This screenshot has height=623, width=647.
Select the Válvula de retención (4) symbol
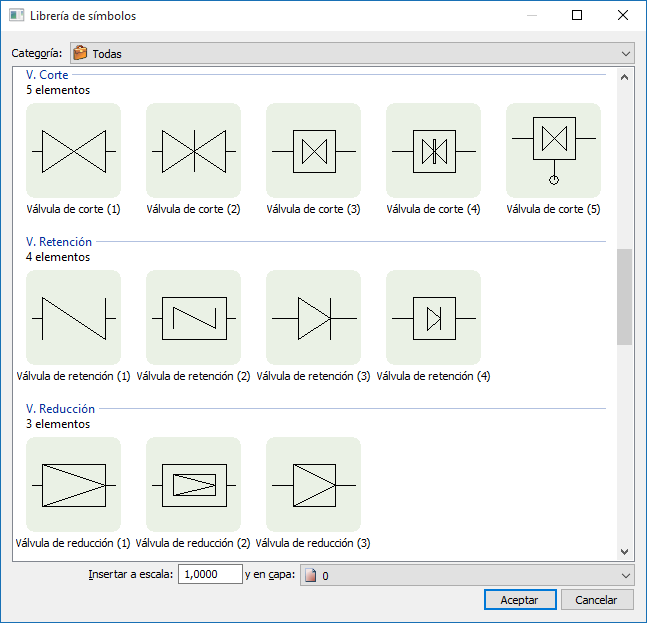(x=434, y=318)
